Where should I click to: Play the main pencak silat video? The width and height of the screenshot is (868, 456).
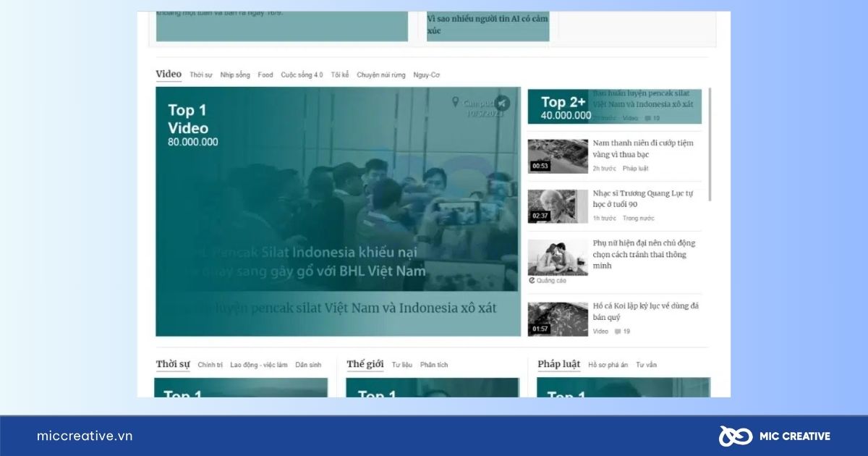(338, 190)
